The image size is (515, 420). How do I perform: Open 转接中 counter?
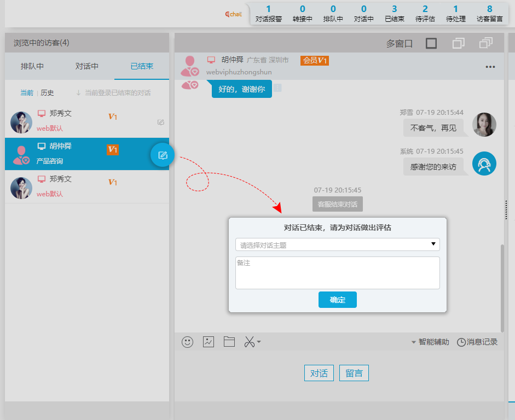(303, 14)
